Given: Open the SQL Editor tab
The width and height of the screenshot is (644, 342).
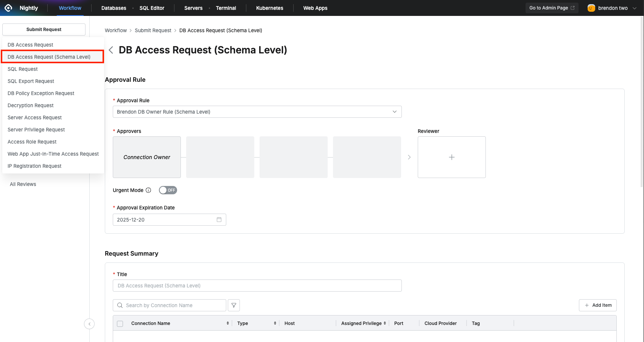Looking at the screenshot, I should [152, 8].
